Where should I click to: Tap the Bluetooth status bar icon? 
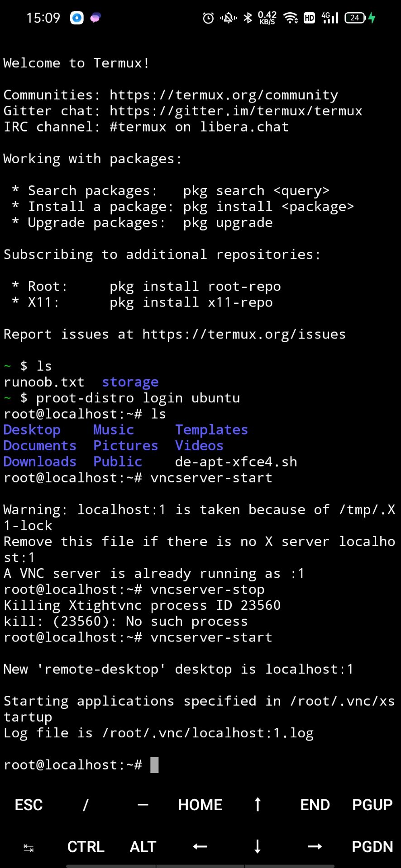click(248, 18)
